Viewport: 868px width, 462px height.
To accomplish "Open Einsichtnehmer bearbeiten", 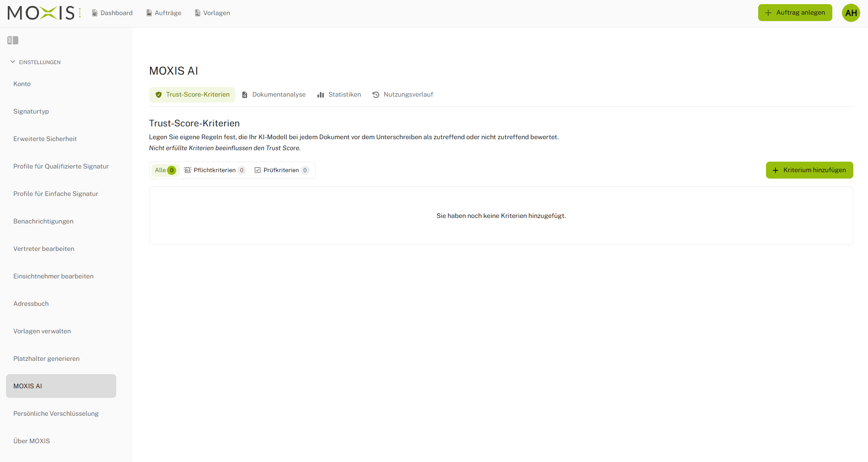I will coord(61,276).
